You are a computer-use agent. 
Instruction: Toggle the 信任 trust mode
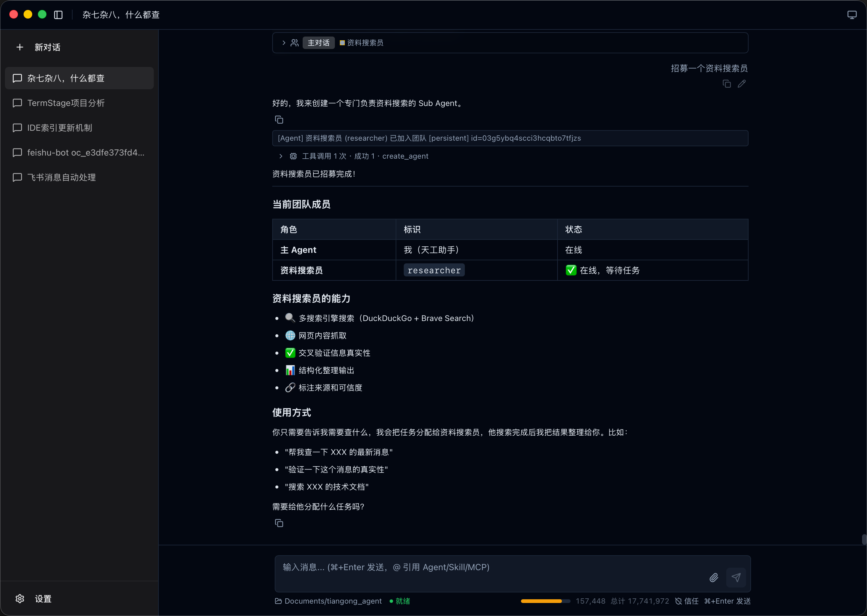click(x=687, y=601)
